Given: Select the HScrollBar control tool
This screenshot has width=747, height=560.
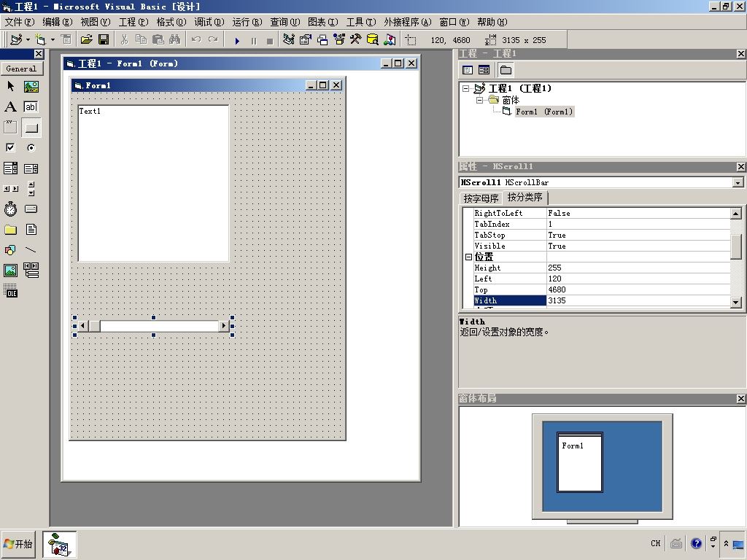Looking at the screenshot, I should pos(10,189).
